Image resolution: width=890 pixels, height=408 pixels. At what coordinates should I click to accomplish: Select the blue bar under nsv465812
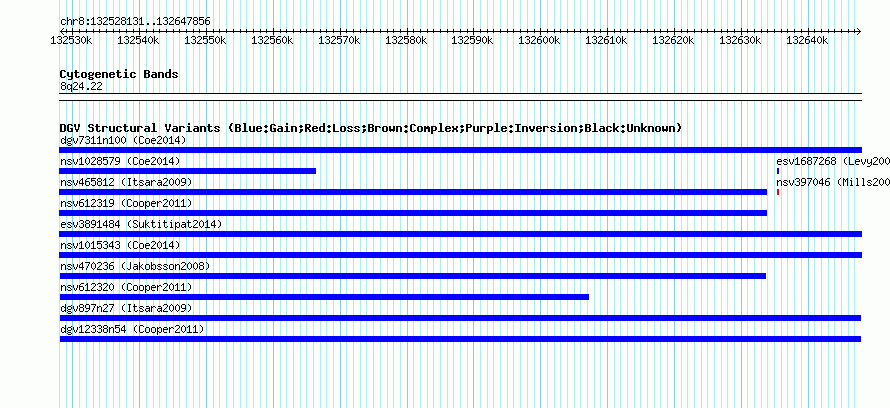[413, 192]
